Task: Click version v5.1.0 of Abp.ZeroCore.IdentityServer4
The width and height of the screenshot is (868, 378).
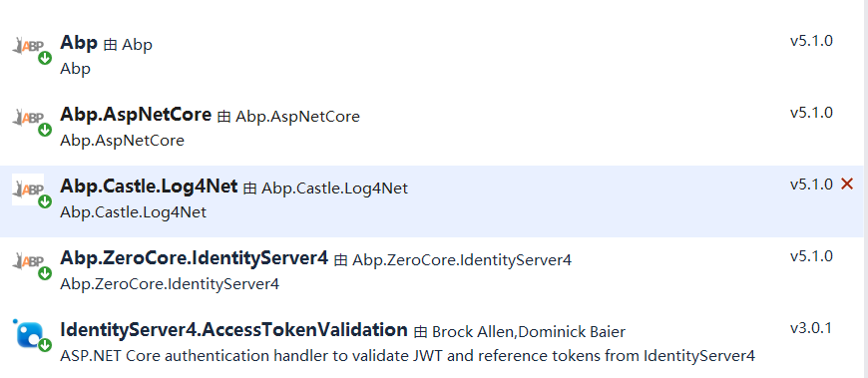Action: click(811, 256)
